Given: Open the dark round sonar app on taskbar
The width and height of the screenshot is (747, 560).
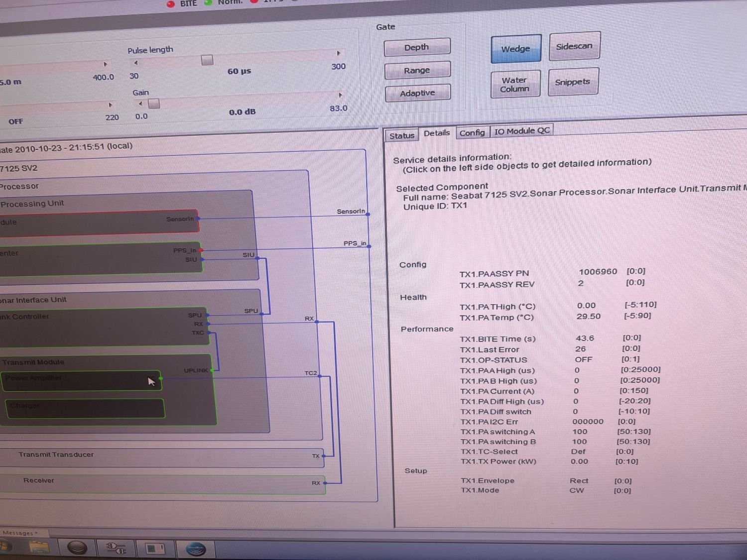Looking at the screenshot, I should point(77,549).
